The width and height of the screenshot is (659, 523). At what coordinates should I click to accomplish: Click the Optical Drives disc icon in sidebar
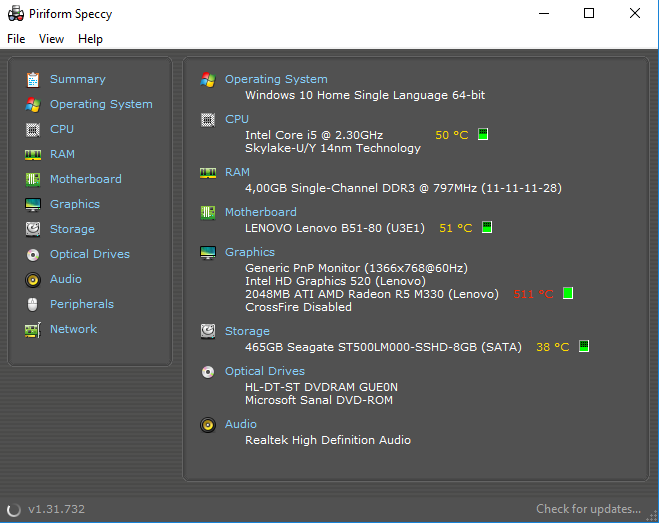[33, 255]
